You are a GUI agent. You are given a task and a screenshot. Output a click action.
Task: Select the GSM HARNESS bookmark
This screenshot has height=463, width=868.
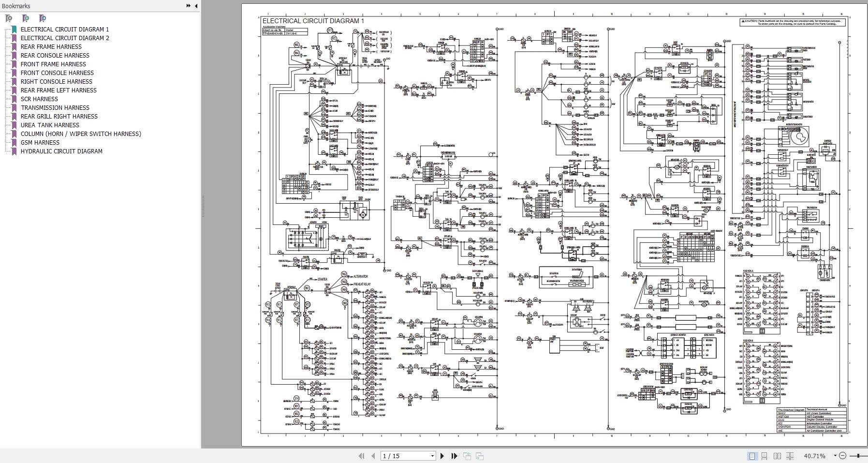[x=40, y=143]
